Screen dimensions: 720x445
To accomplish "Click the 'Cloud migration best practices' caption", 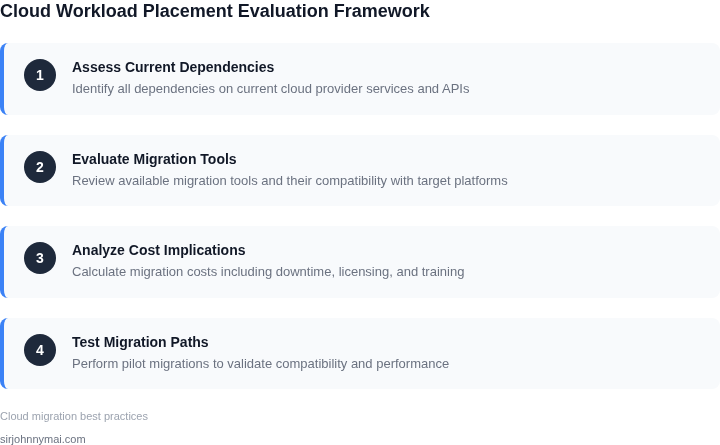I will pos(74,416).
